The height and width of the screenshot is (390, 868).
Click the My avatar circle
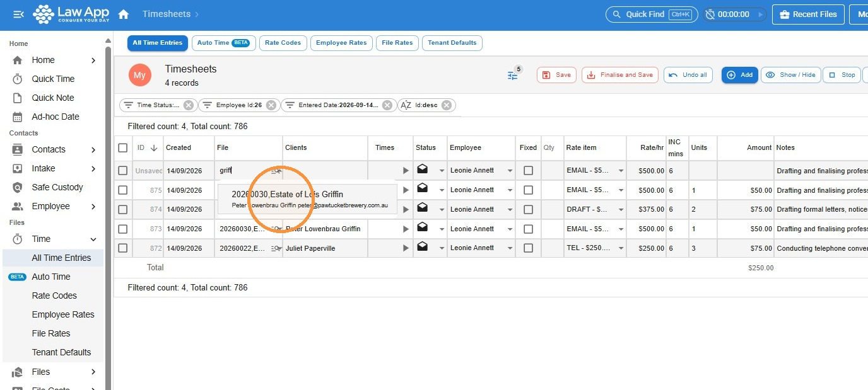pyautogui.click(x=139, y=75)
